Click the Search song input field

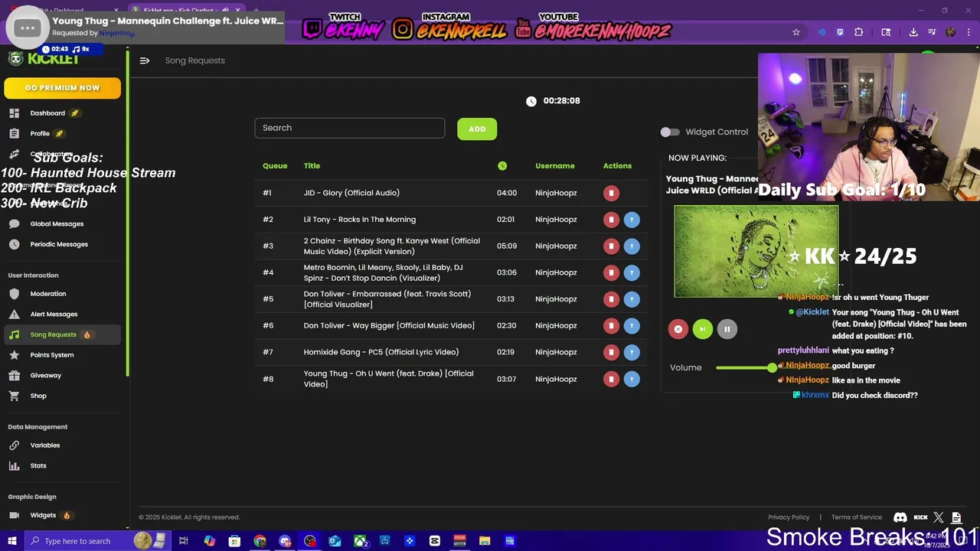point(350,128)
